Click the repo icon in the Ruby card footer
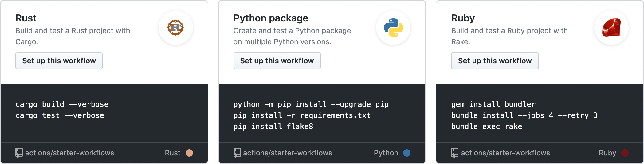The width and height of the screenshot is (644, 164). click(x=455, y=153)
